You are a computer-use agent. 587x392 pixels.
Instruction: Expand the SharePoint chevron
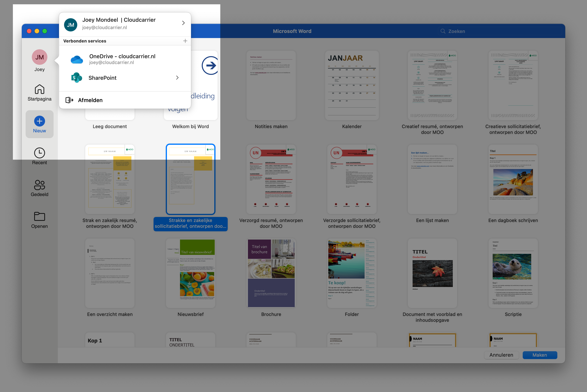(177, 78)
